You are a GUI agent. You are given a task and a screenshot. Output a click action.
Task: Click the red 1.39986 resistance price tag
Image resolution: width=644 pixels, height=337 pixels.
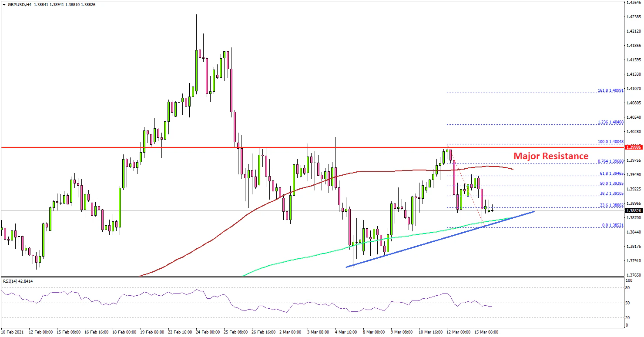[x=634, y=148]
